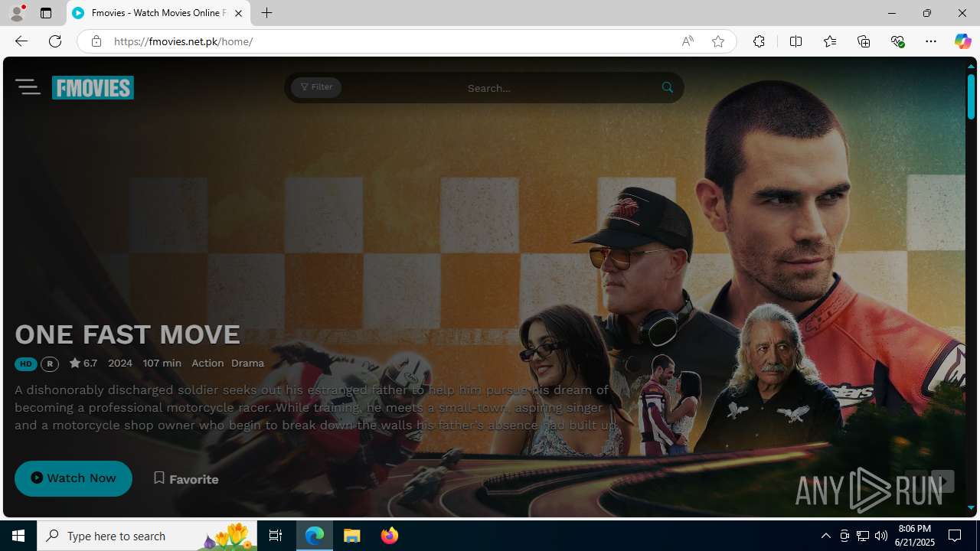This screenshot has height=551, width=980.
Task: Click the HD quality badge
Action: coord(26,364)
